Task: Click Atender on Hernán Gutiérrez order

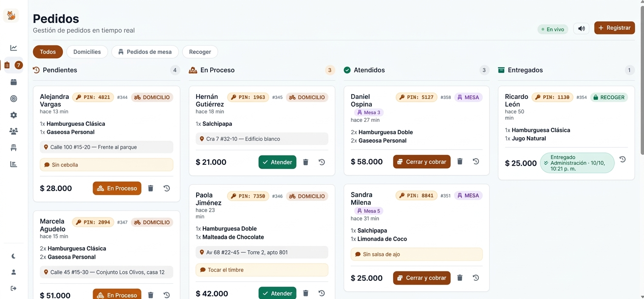Action: tap(277, 162)
